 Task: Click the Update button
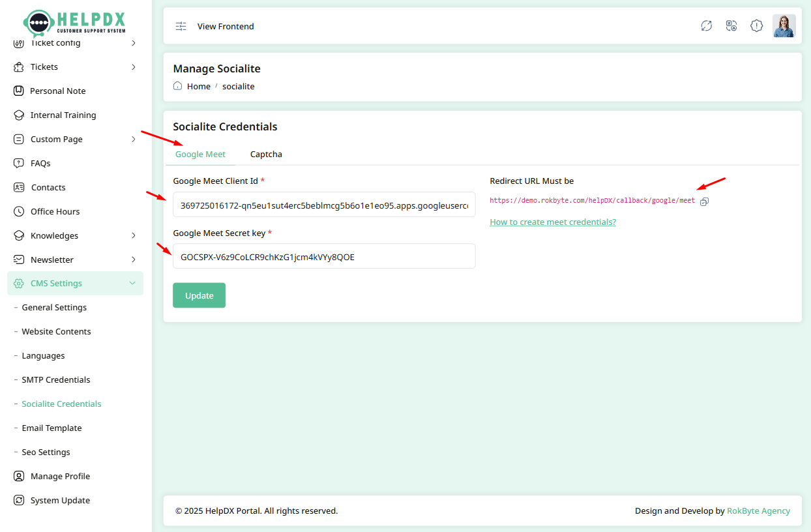pyautogui.click(x=199, y=295)
